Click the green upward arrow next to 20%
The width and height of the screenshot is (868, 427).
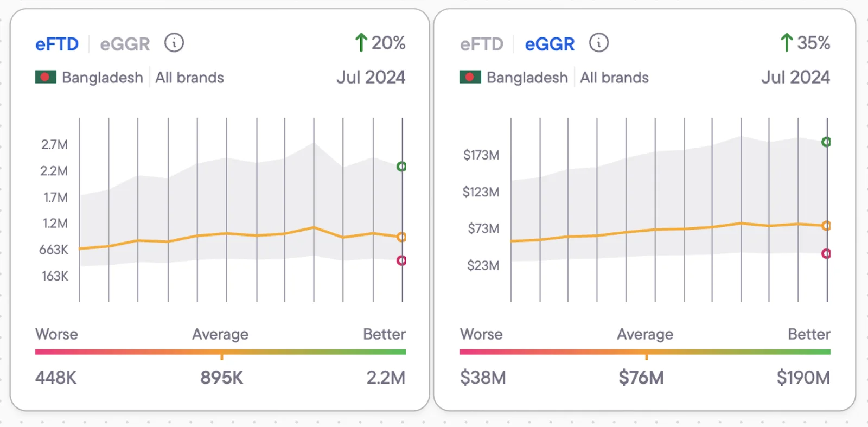pos(360,42)
